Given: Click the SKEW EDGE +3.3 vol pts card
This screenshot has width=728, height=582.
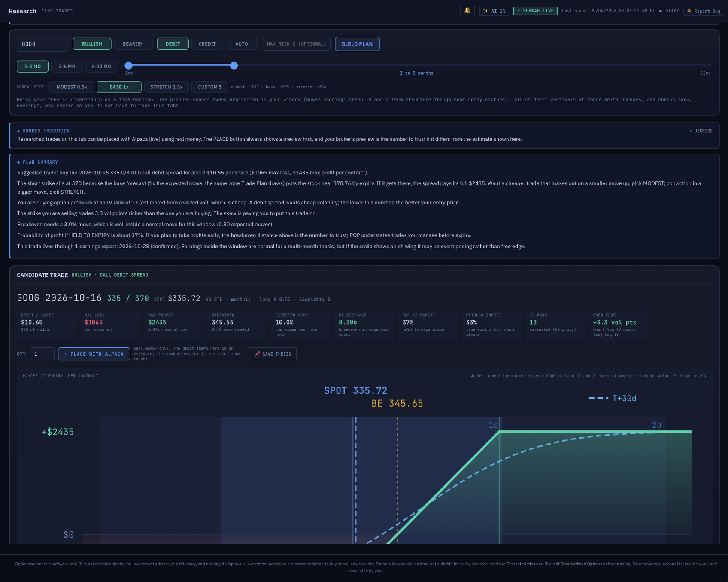Looking at the screenshot, I should (x=619, y=325).
